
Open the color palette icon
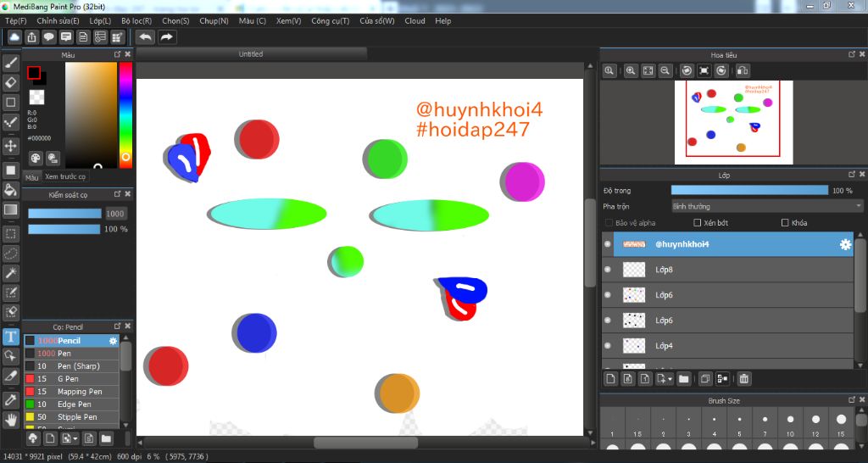36,159
